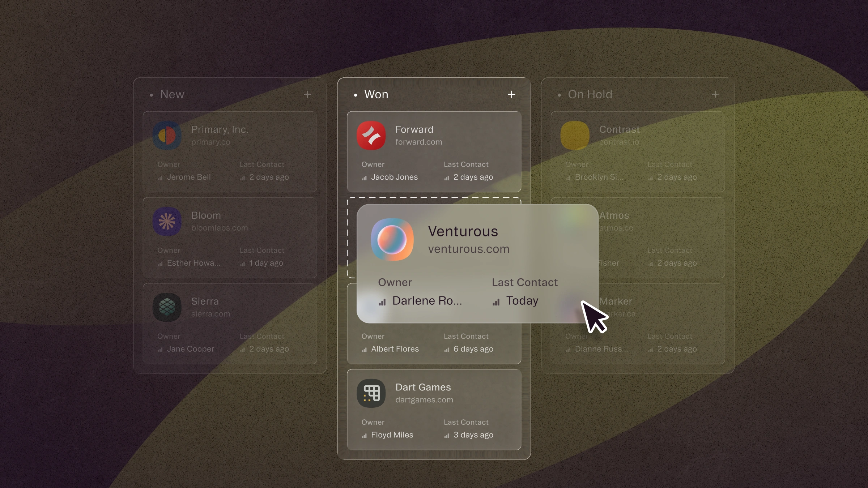This screenshot has width=868, height=488.
Task: Visit the bloomlabs.com domain link
Action: (220, 228)
